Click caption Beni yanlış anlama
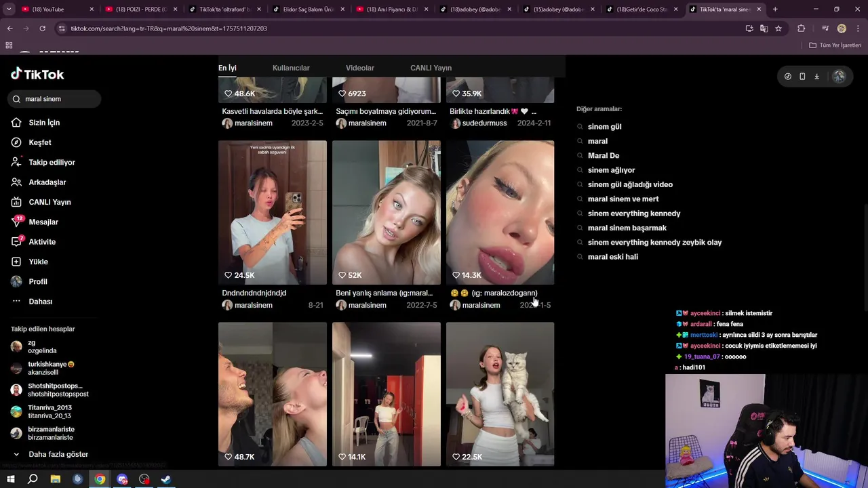The width and height of the screenshot is (868, 488). (x=384, y=293)
